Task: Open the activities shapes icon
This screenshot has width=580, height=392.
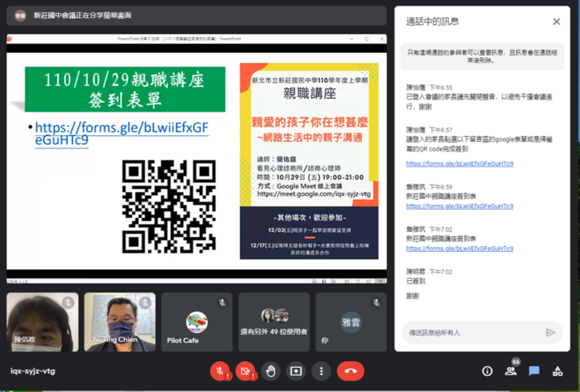Action: point(558,371)
